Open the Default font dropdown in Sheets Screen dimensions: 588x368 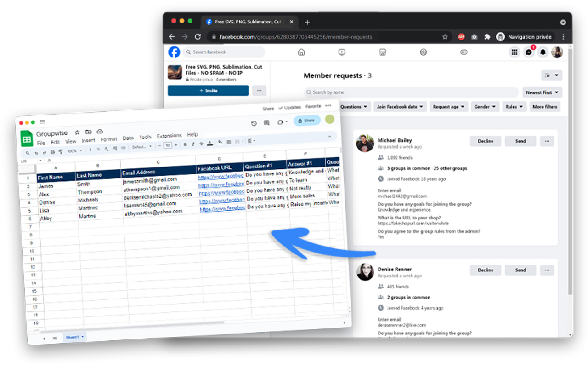tap(142, 147)
